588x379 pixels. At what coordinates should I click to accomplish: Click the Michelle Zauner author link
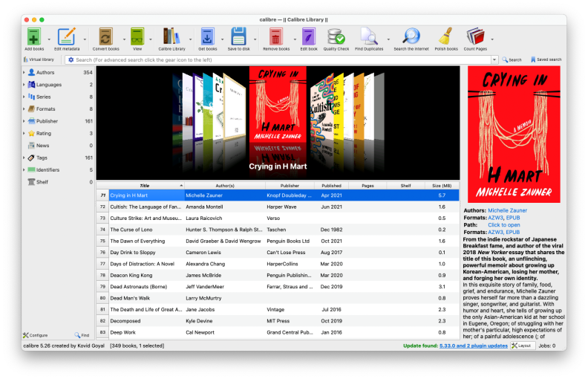tap(507, 210)
